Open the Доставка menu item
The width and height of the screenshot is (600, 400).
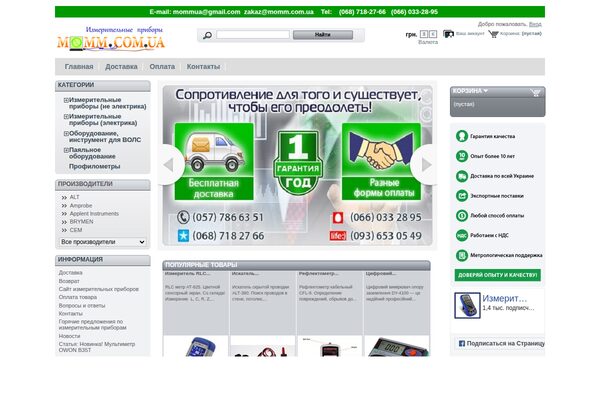point(121,67)
